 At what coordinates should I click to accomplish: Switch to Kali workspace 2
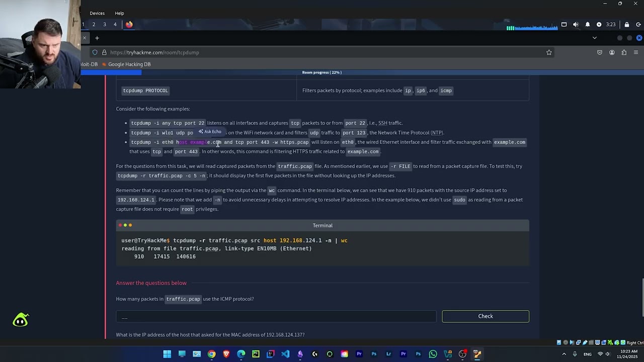[x=94, y=24]
